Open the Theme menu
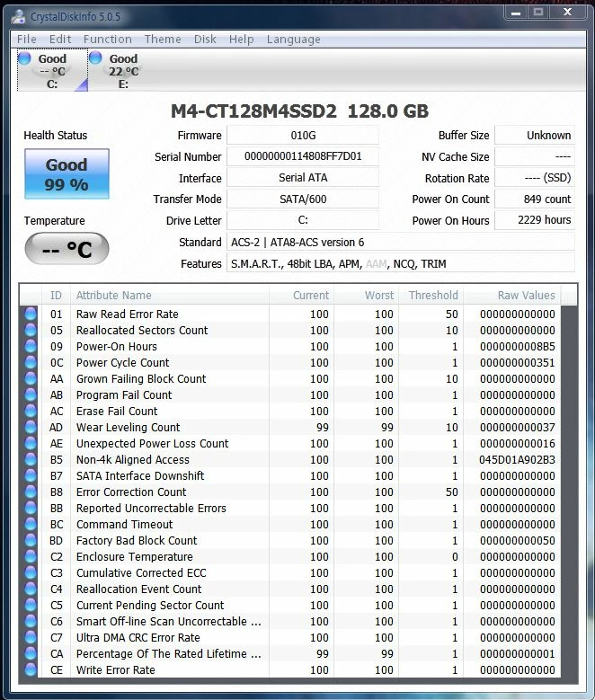 coord(163,40)
